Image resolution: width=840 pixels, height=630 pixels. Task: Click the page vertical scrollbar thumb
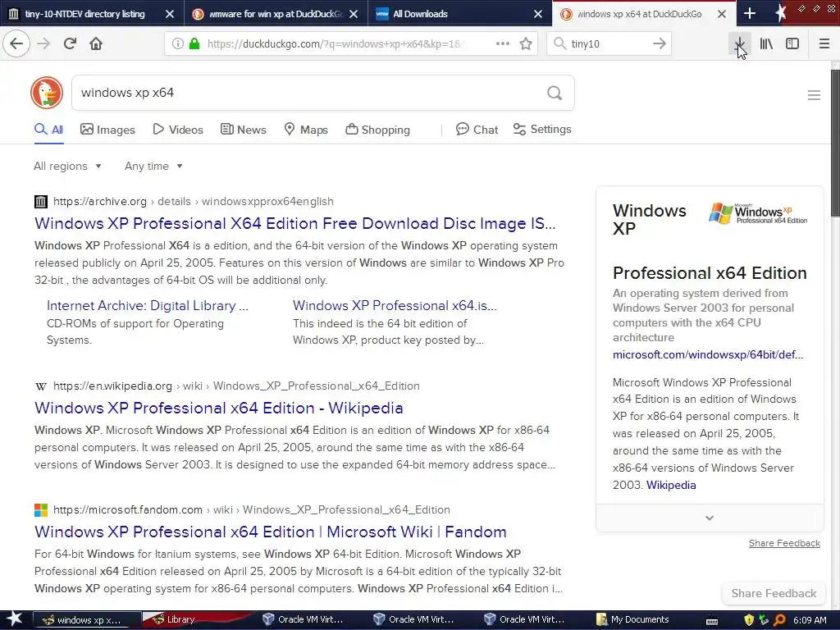[x=835, y=143]
